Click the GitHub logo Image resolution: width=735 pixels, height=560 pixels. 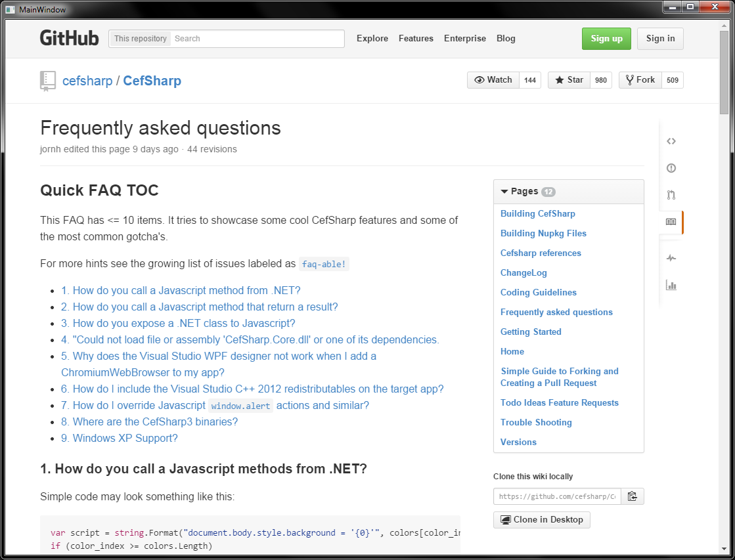click(69, 38)
